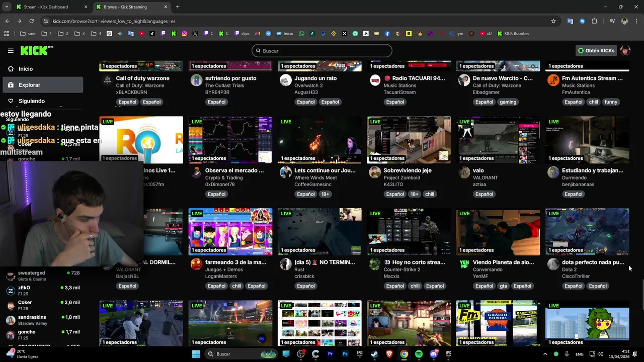644x362 pixels.
Task: Open the Instagram bookmark icon
Action: [185, 34]
